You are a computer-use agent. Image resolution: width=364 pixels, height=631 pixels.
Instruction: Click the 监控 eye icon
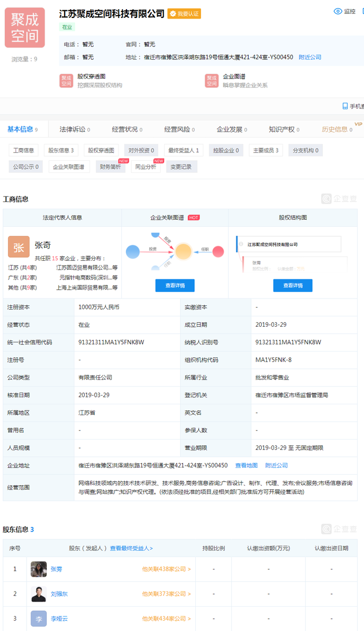click(x=338, y=11)
